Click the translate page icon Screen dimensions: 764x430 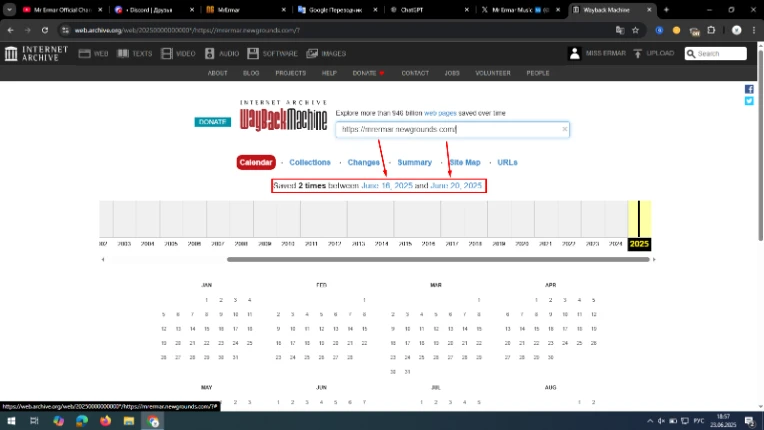tap(620, 30)
